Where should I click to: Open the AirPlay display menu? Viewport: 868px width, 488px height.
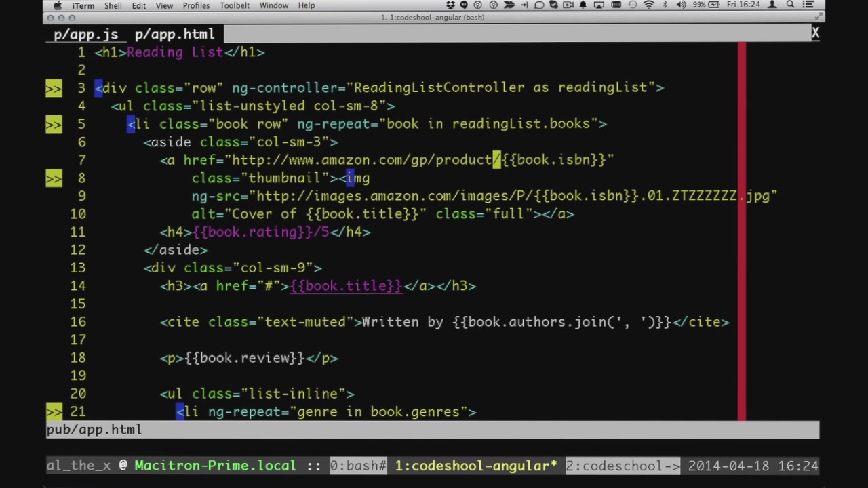coord(599,5)
